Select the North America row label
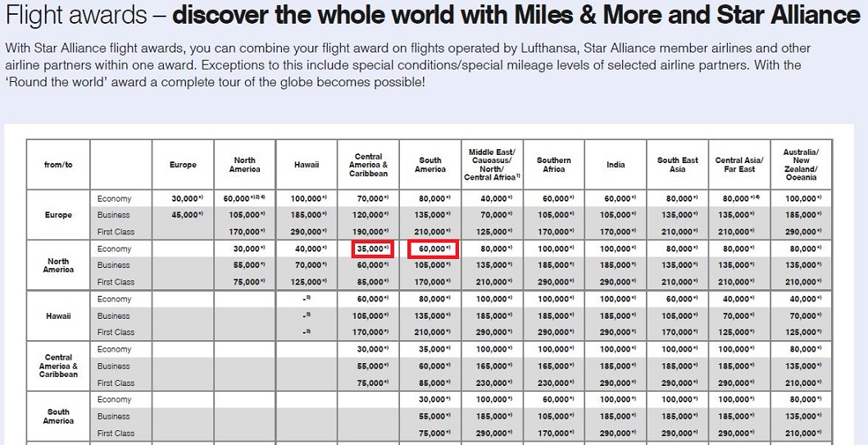Image resolution: width=868 pixels, height=445 pixels. [x=58, y=266]
